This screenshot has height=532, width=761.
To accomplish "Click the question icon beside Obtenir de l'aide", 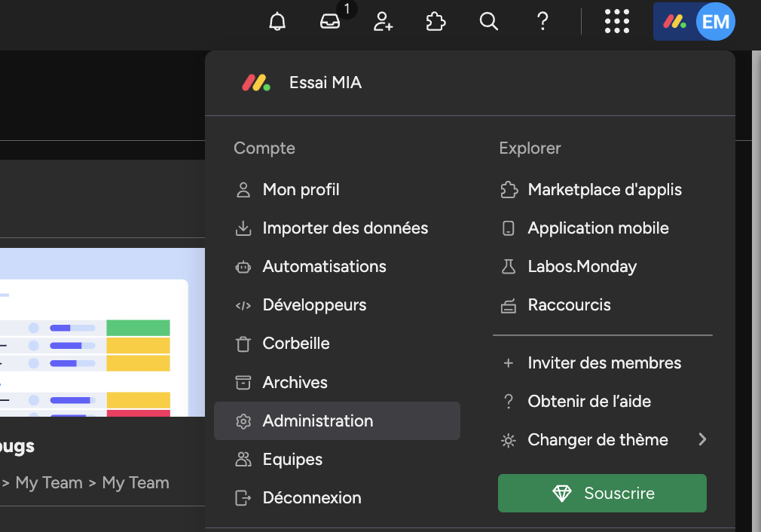I will click(508, 402).
